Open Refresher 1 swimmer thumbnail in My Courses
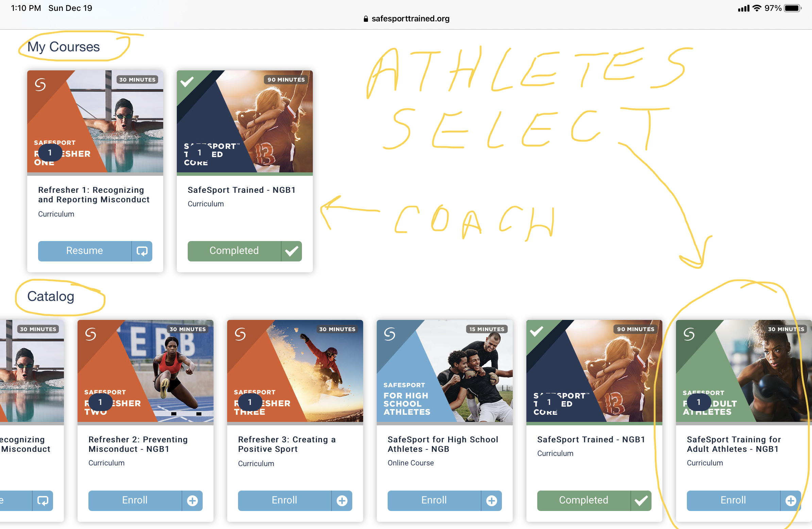The height and width of the screenshot is (529, 812). pyautogui.click(x=95, y=121)
